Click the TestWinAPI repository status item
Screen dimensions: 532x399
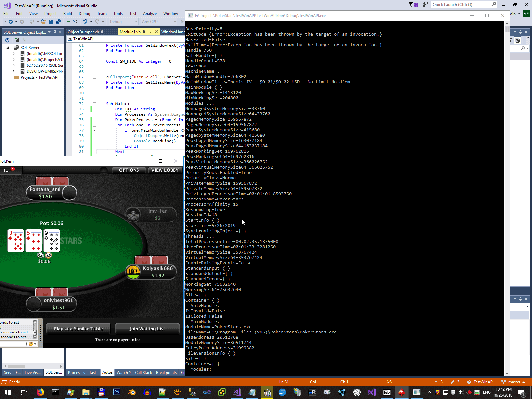click(480, 382)
